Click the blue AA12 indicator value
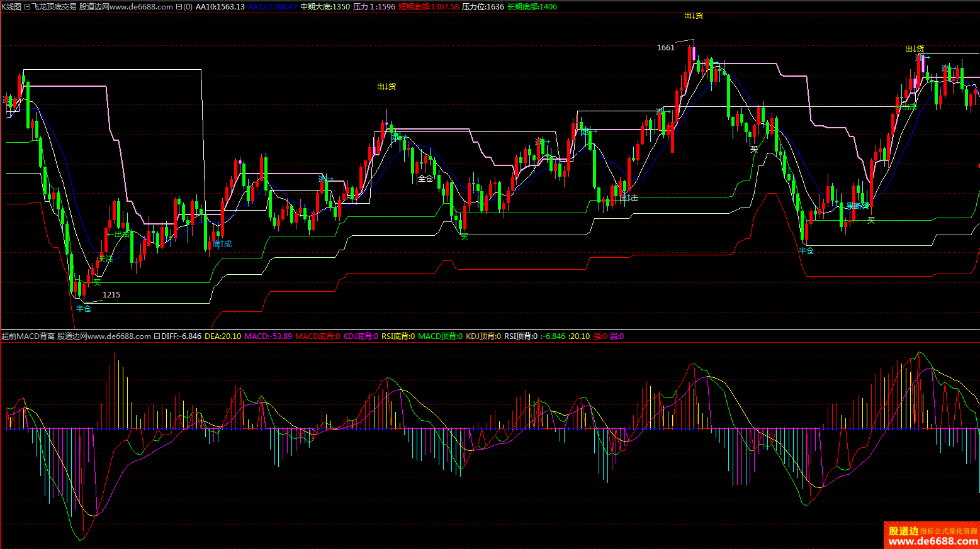 (x=272, y=7)
